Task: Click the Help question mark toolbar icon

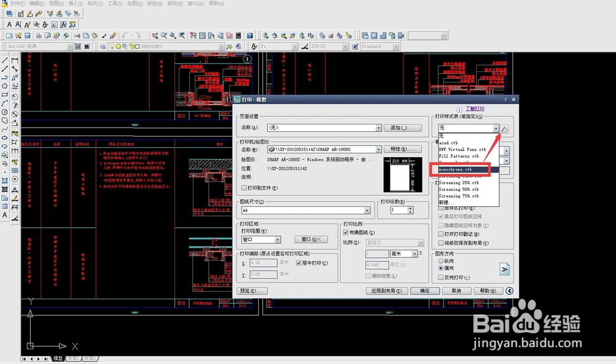Action: coord(250,36)
